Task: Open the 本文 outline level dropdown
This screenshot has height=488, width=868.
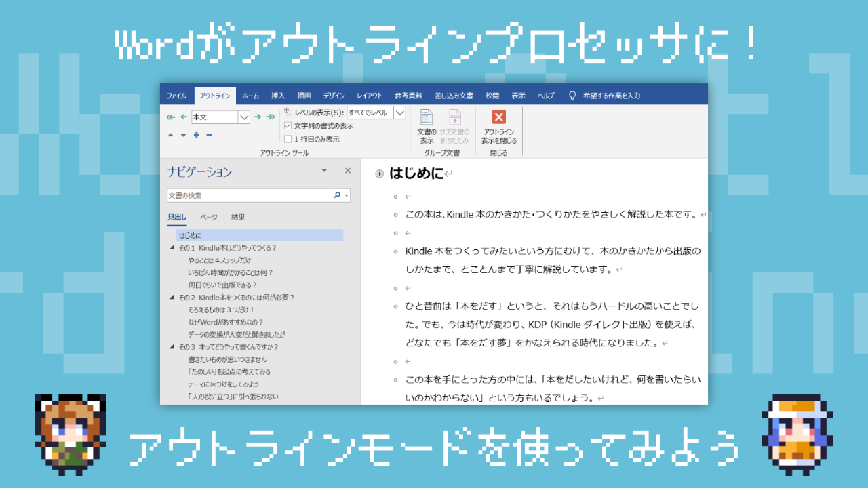Action: [x=244, y=117]
